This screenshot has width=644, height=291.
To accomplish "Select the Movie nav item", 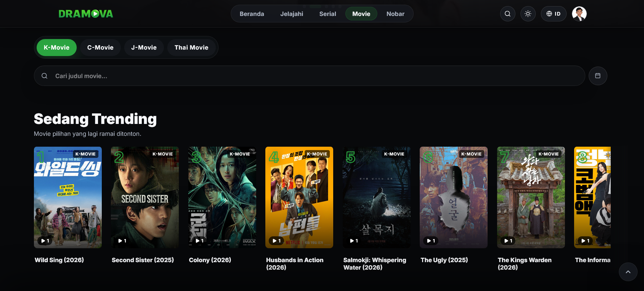I will coord(361,14).
